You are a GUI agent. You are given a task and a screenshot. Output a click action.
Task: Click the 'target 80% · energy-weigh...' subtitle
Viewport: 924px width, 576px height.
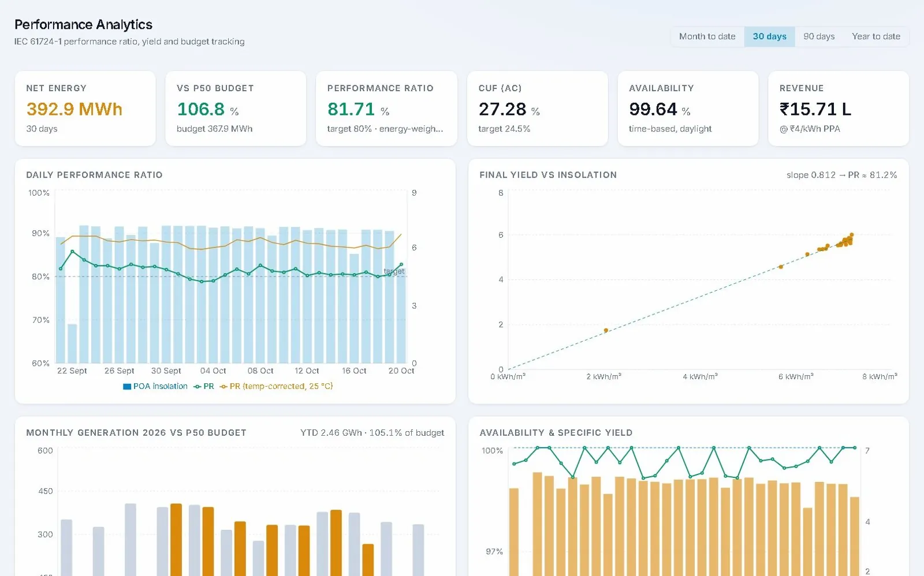tap(385, 129)
